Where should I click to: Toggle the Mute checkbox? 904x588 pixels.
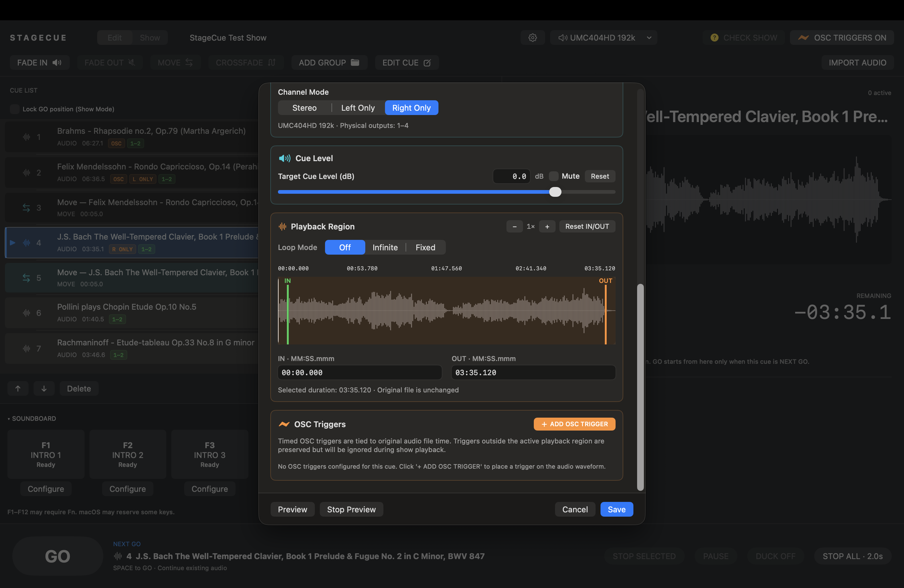point(553,176)
